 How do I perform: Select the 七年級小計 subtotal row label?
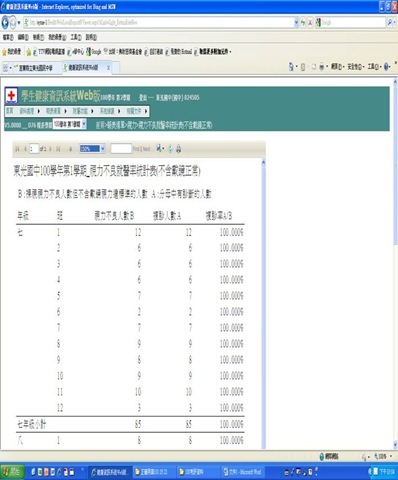click(x=32, y=424)
